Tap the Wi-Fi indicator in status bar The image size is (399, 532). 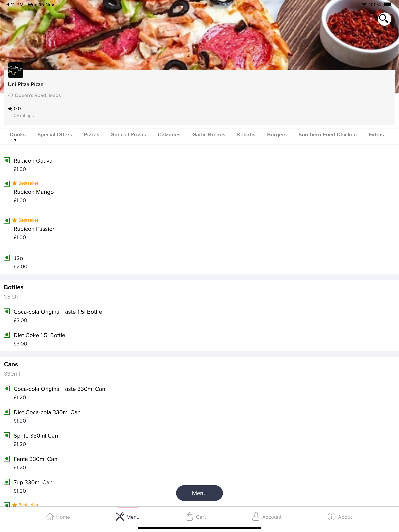364,4
